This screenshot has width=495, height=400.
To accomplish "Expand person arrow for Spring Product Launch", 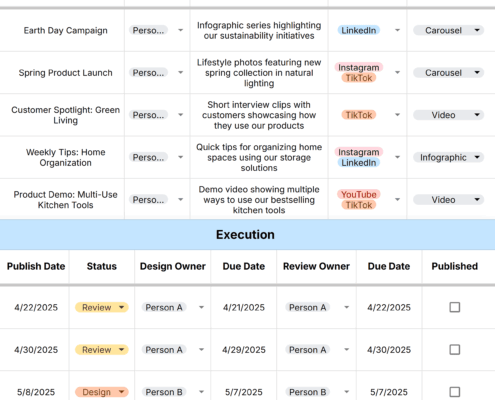I will click(x=180, y=73).
